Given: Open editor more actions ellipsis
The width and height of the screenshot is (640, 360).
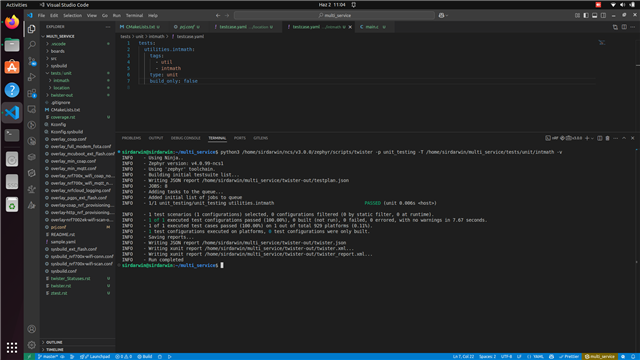Looking at the screenshot, I should pyautogui.click(x=633, y=27).
